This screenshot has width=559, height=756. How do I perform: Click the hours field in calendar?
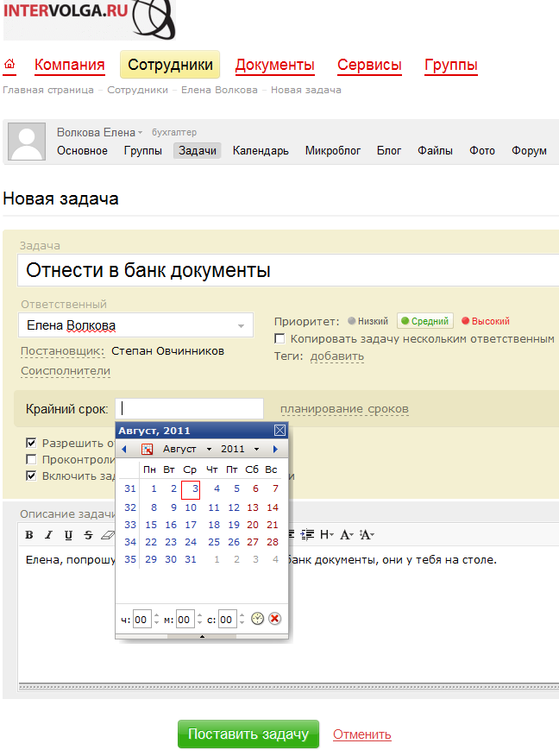click(x=141, y=619)
